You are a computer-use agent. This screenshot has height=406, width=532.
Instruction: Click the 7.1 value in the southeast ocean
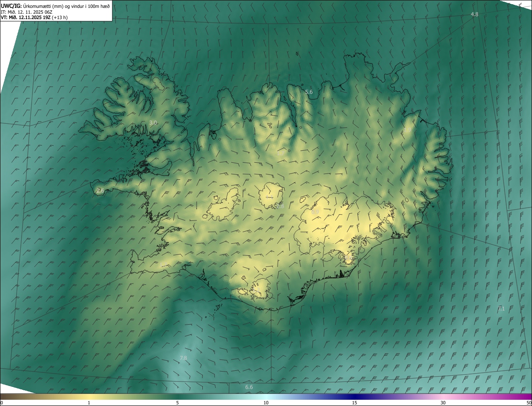[x=501, y=309]
